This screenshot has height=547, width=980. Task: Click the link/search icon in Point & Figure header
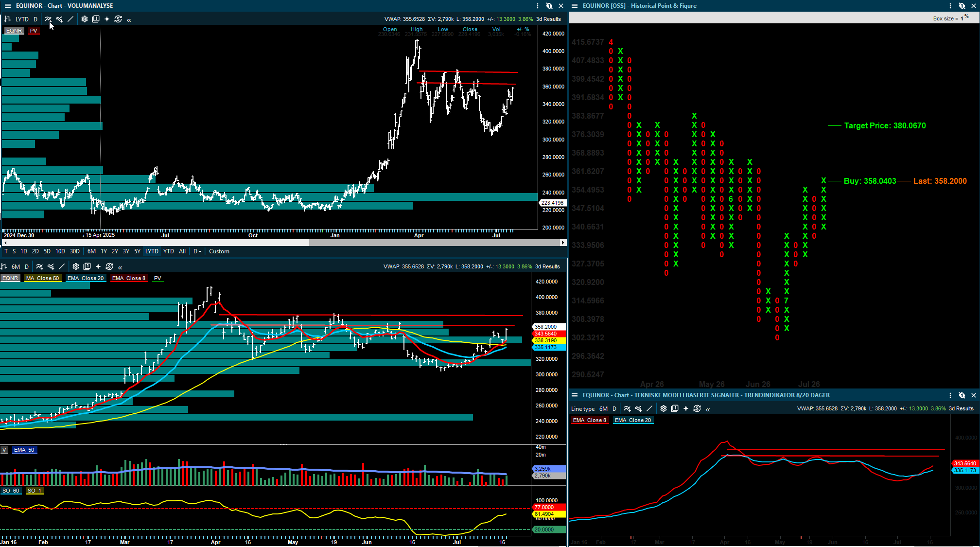(x=962, y=6)
